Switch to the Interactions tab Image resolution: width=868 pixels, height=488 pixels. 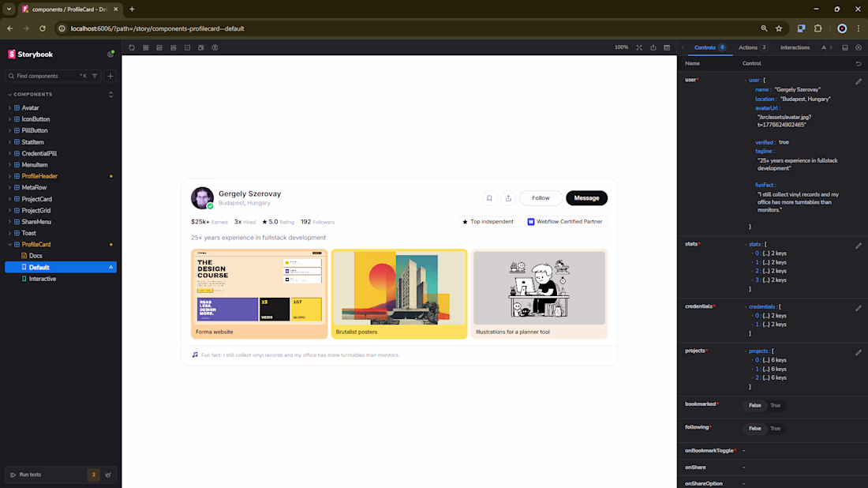[x=795, y=47]
